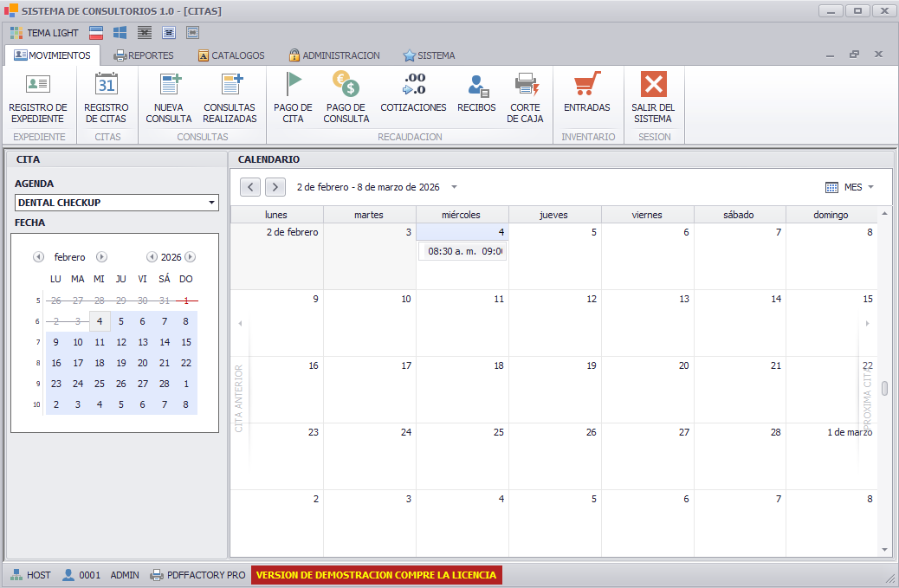Open the MES view dropdown
This screenshot has height=588, width=899.
pos(849,187)
